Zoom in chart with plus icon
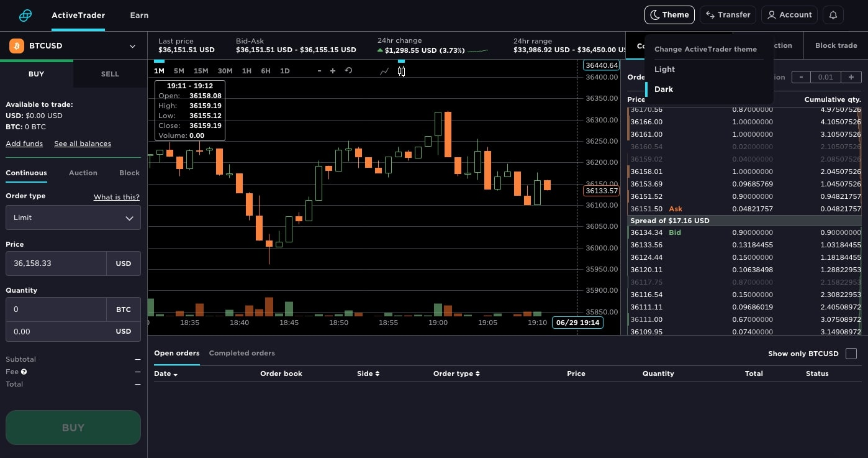The width and height of the screenshot is (868, 458). pyautogui.click(x=333, y=71)
